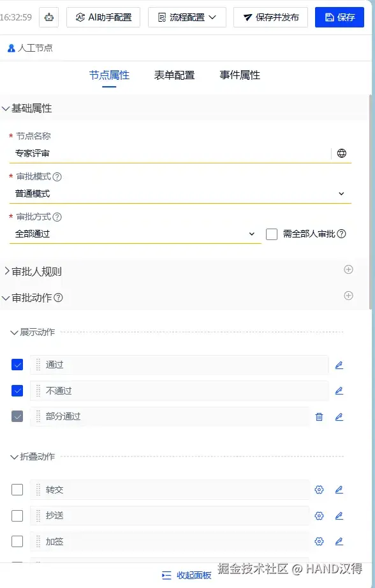Switch to the 表单配置 tab
375x588 pixels.
click(x=175, y=75)
